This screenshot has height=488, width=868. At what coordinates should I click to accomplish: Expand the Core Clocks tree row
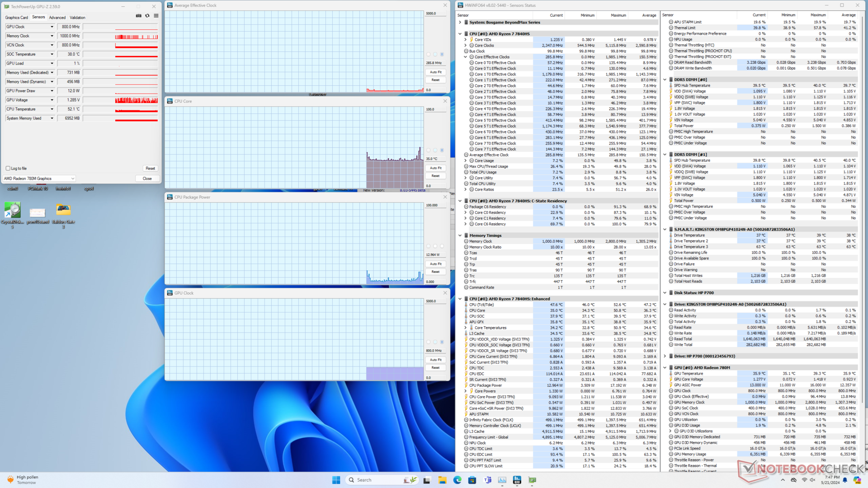pyautogui.click(x=465, y=46)
